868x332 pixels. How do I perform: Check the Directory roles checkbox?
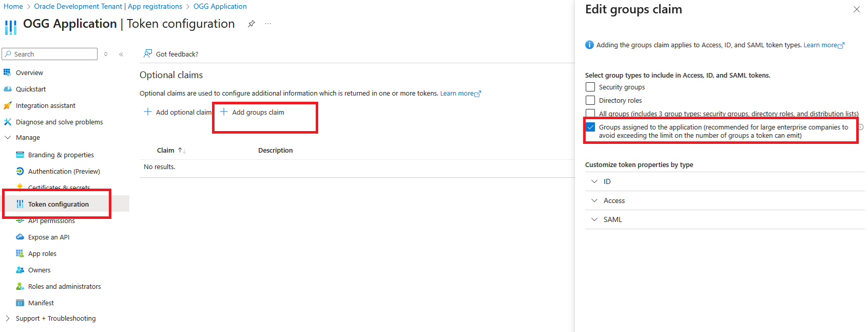pyautogui.click(x=590, y=100)
